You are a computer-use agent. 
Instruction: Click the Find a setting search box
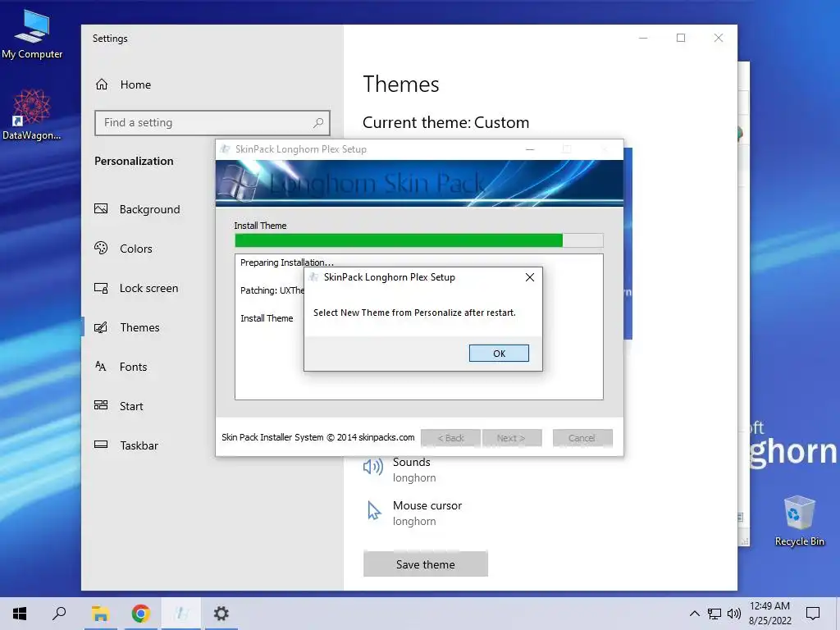(x=212, y=123)
